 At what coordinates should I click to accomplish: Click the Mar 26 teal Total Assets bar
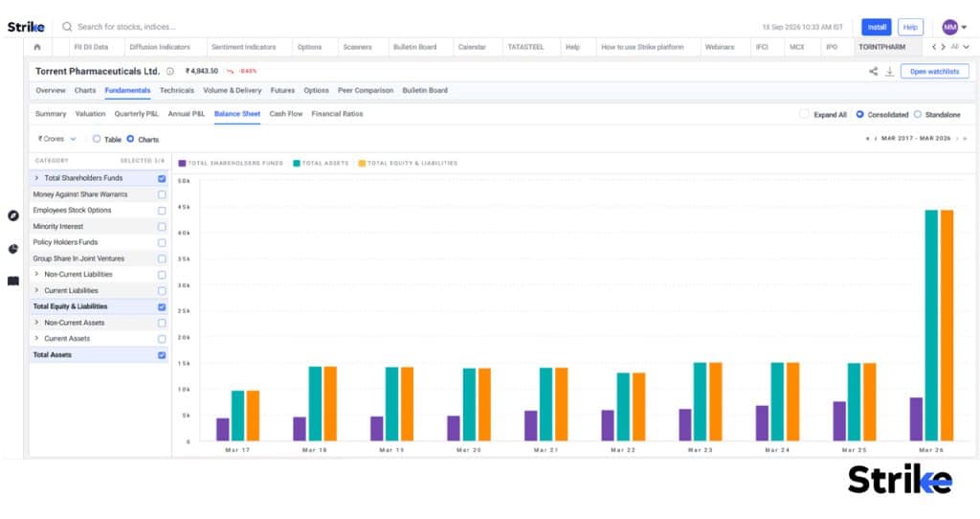[931, 326]
